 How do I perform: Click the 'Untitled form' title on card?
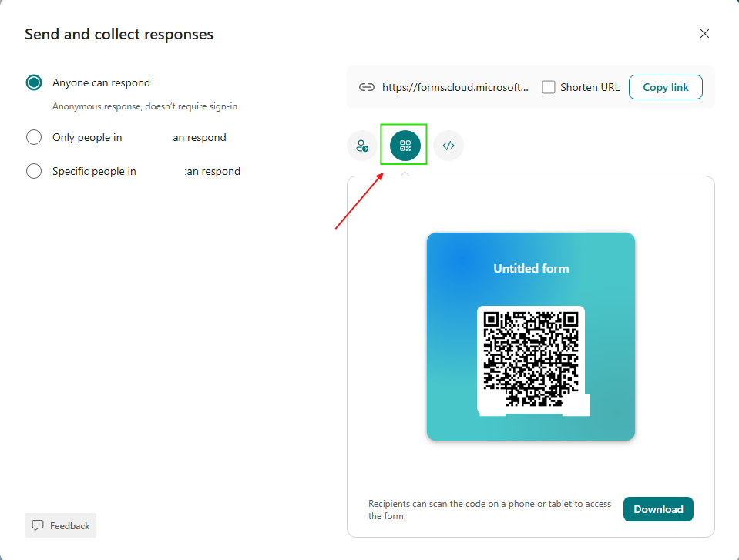click(x=531, y=269)
